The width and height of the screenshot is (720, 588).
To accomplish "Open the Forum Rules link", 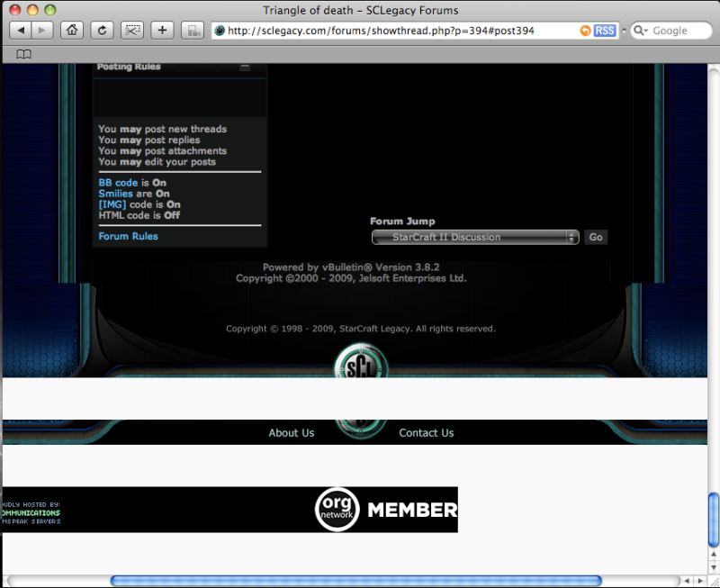I will coord(128,236).
